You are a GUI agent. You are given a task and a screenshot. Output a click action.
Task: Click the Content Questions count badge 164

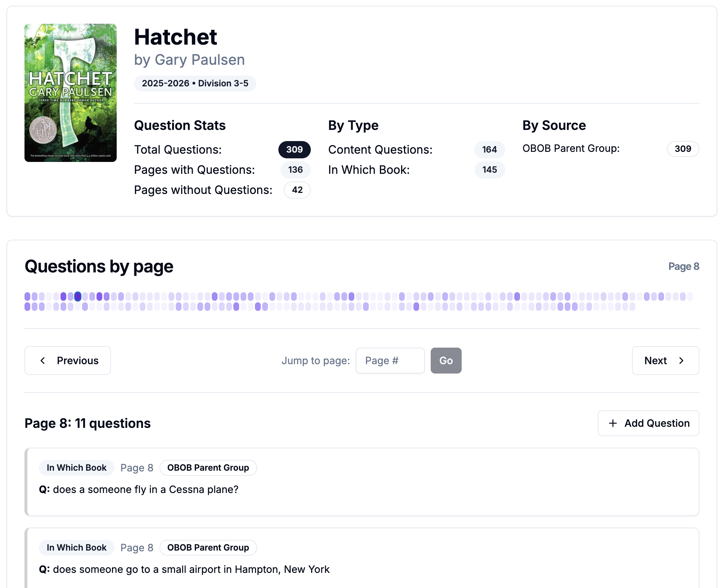coord(489,150)
